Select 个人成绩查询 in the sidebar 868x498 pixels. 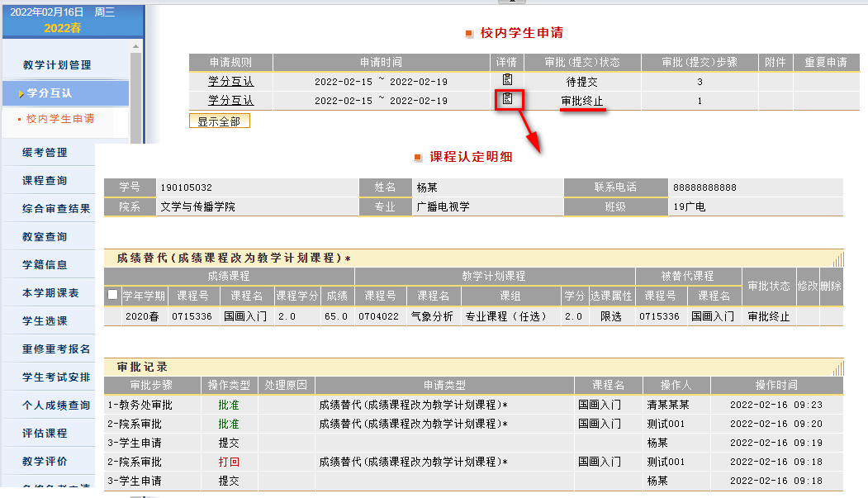click(56, 406)
